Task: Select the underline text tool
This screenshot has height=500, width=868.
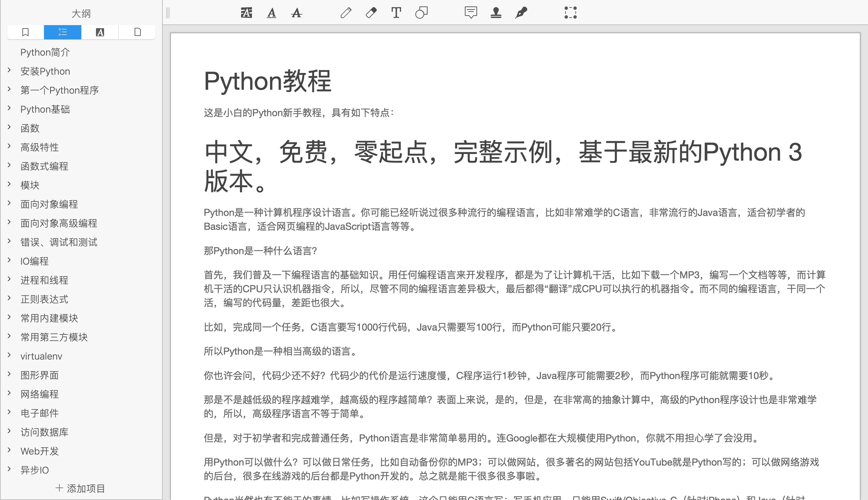Action: (272, 13)
